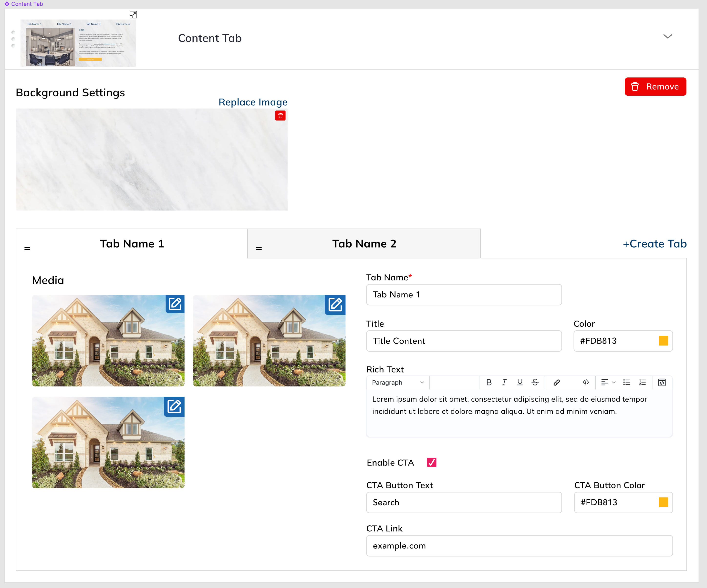This screenshot has height=588, width=707.
Task: Click into the CTA Link input field
Action: (x=519, y=546)
